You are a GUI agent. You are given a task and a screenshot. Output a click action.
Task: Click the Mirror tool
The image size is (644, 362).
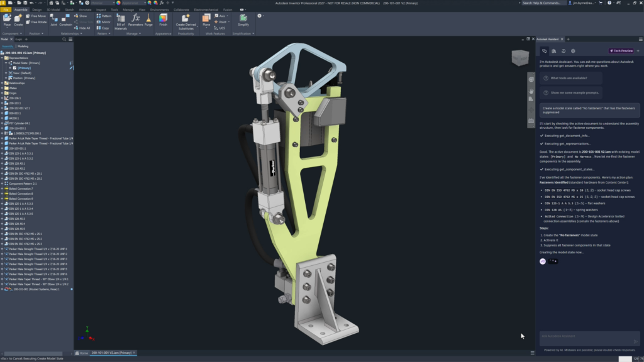click(x=104, y=22)
